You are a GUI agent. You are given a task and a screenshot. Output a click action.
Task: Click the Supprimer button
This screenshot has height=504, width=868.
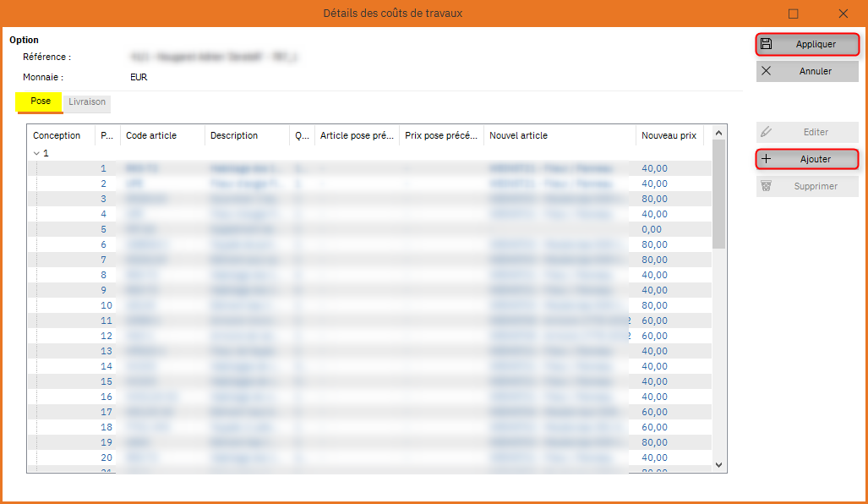807,186
